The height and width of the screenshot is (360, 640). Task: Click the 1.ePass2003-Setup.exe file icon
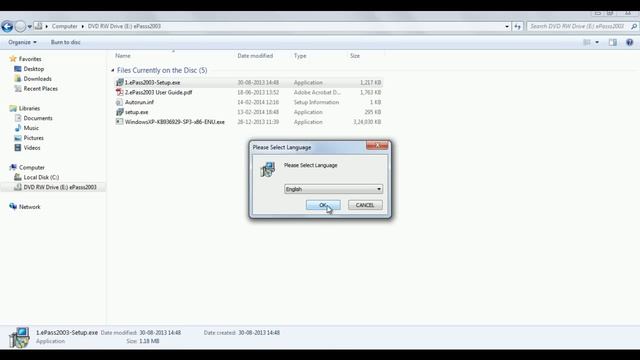click(x=119, y=82)
